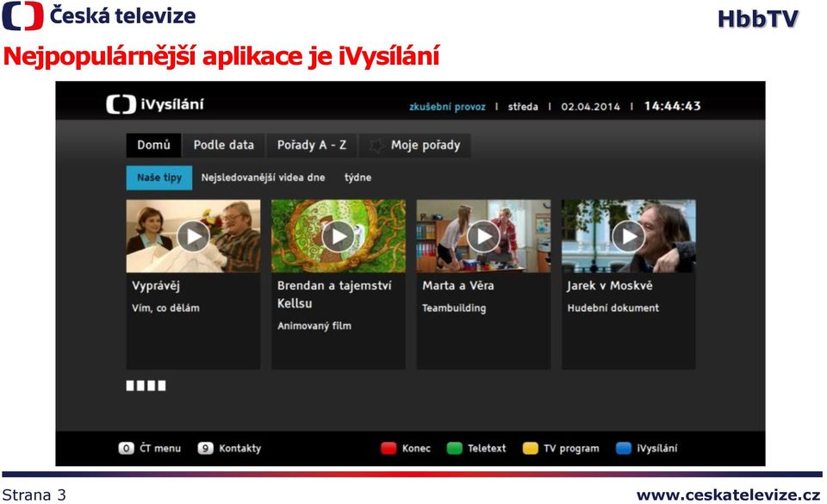
Task: Click the HbbTV heading text
Action: tap(758, 20)
